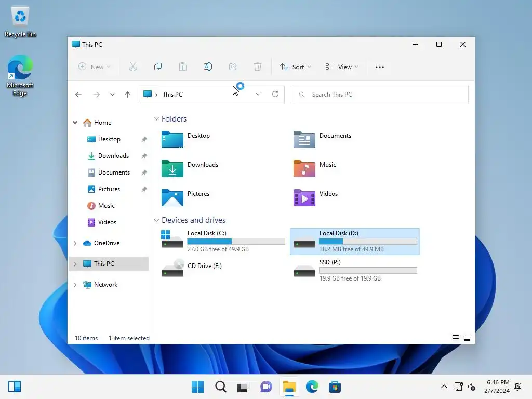This screenshot has width=532, height=399.
Task: Open the New dropdown menu
Action: (95, 67)
